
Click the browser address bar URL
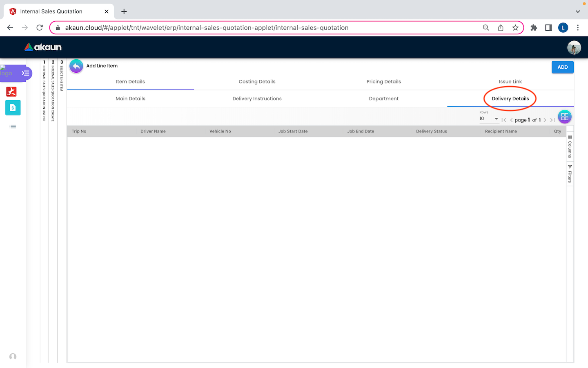pos(207,28)
